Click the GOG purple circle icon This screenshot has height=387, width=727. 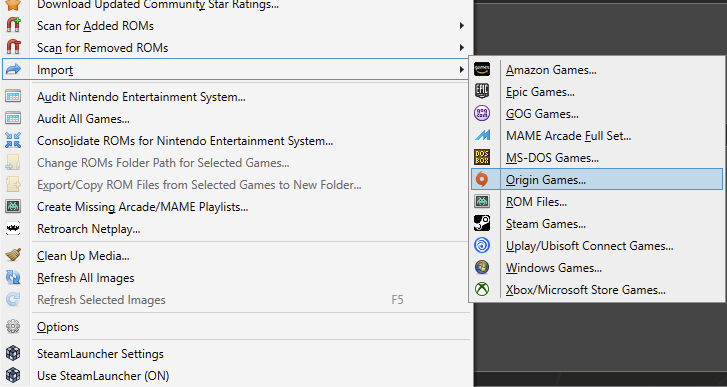(x=482, y=114)
